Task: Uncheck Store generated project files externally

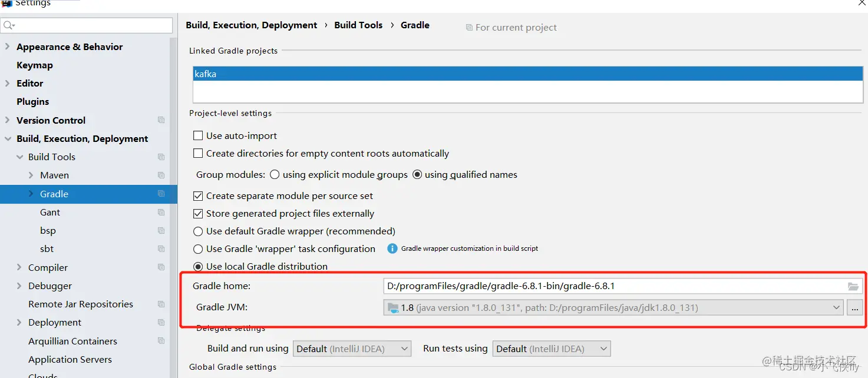Action: (198, 213)
